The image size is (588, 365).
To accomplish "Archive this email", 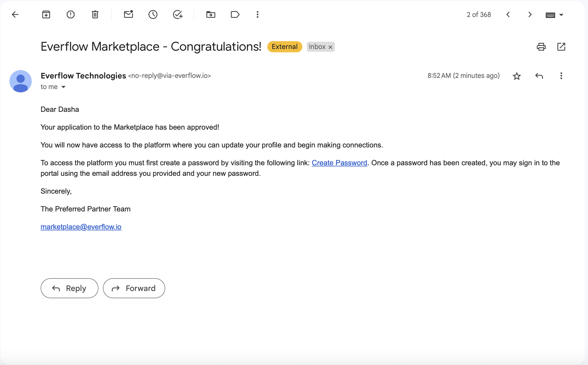I will [46, 14].
